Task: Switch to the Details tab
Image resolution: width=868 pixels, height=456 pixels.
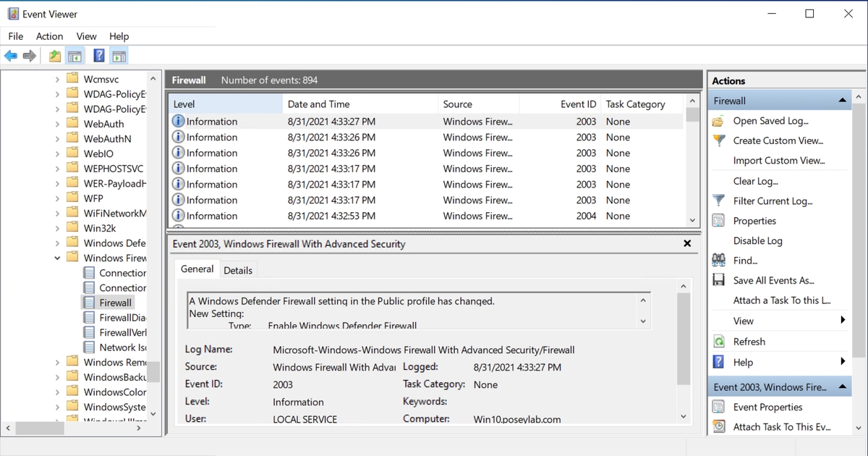Action: [239, 269]
